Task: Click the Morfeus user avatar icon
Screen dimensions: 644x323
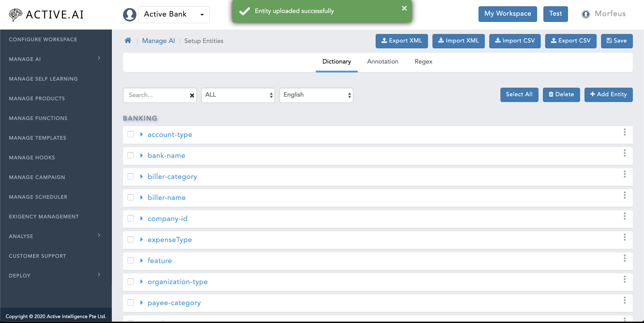Action: [585, 14]
